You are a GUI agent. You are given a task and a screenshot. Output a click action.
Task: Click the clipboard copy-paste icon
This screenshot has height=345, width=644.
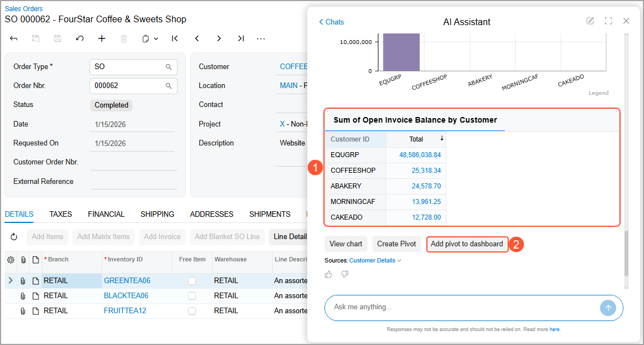point(145,38)
